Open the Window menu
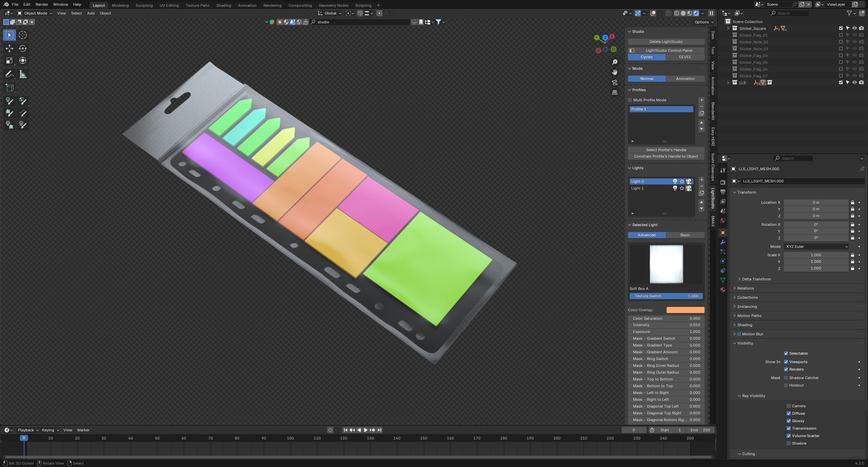The image size is (868, 467). (60, 4)
